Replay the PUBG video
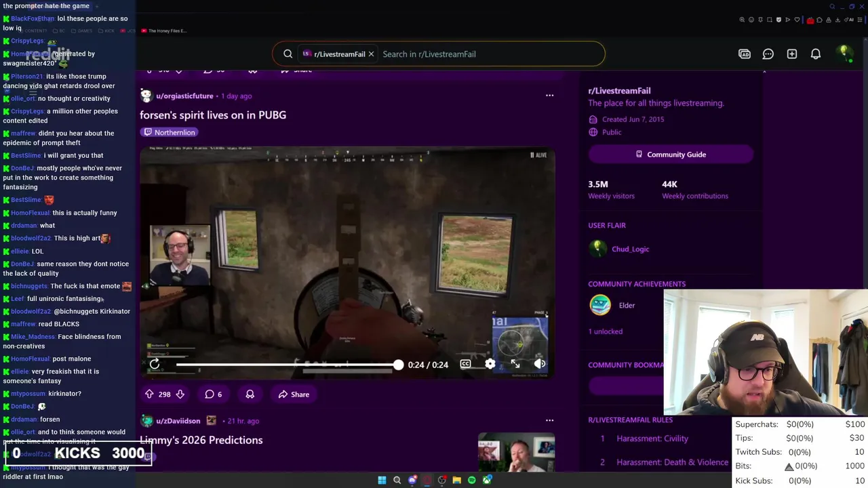This screenshot has height=488, width=868. coord(155,364)
